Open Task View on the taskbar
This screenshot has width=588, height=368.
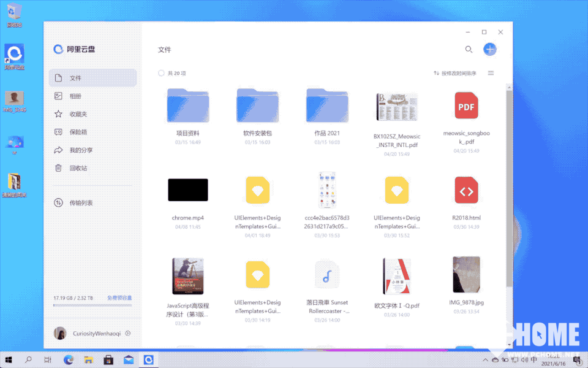tap(48, 360)
